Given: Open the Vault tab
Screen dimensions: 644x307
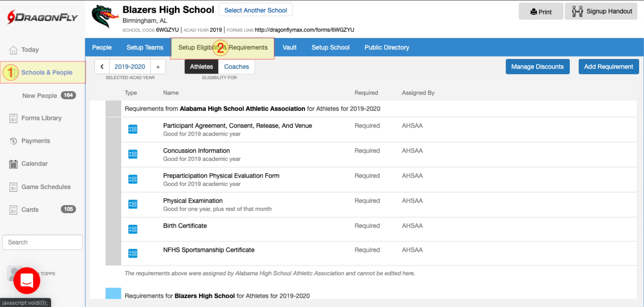Looking at the screenshot, I should [289, 47].
